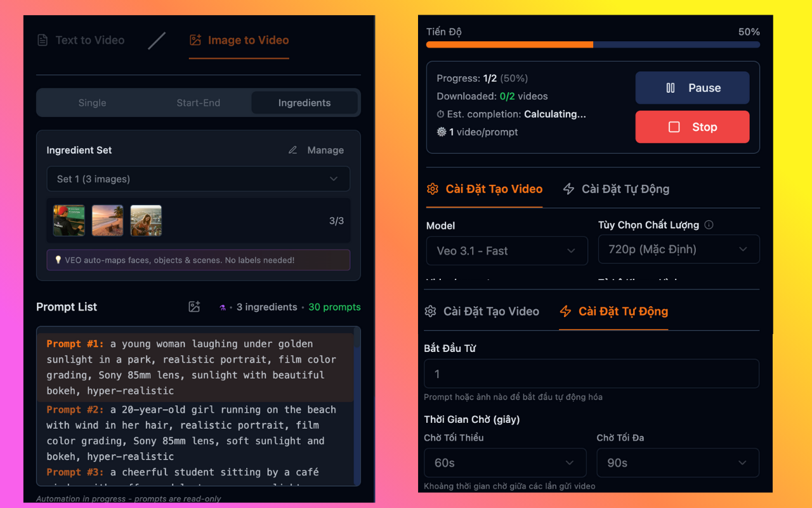Click the chevron on the Model dropdown

point(572,251)
